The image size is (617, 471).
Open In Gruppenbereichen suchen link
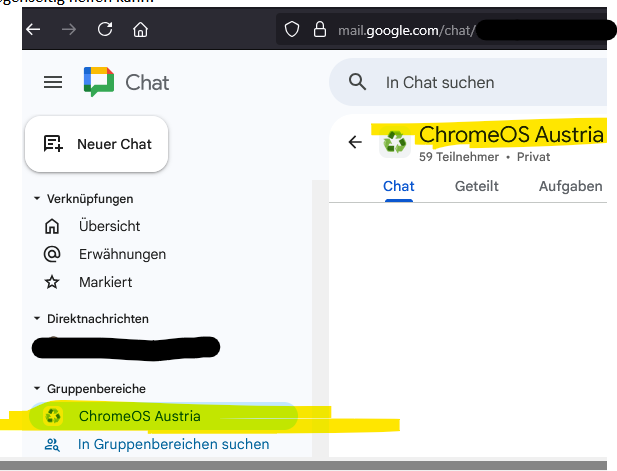[173, 444]
